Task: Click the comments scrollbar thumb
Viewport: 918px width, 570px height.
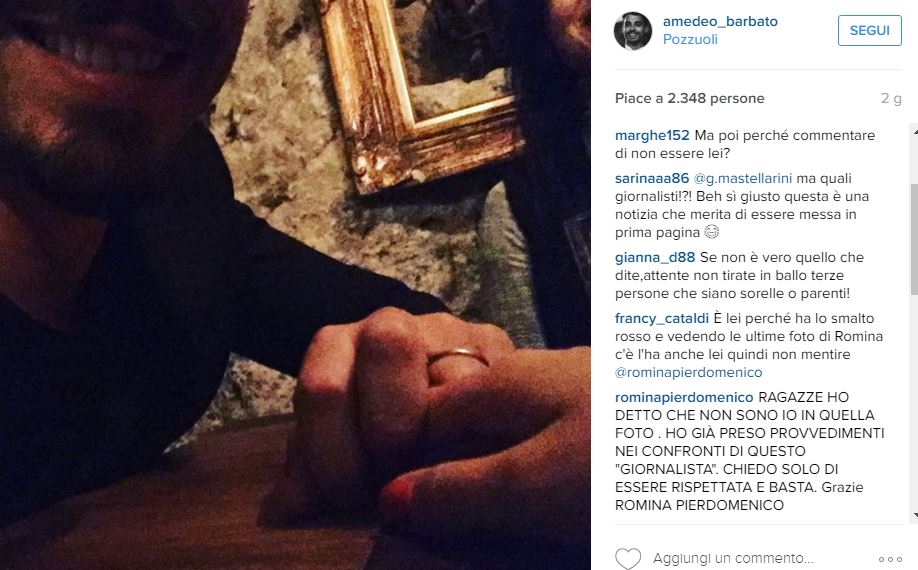Action: point(914,239)
